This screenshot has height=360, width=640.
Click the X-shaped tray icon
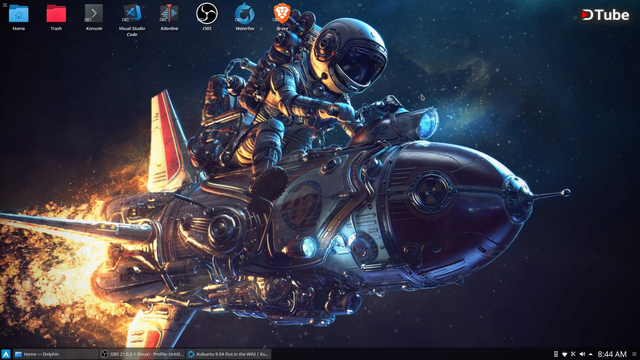coord(573,354)
